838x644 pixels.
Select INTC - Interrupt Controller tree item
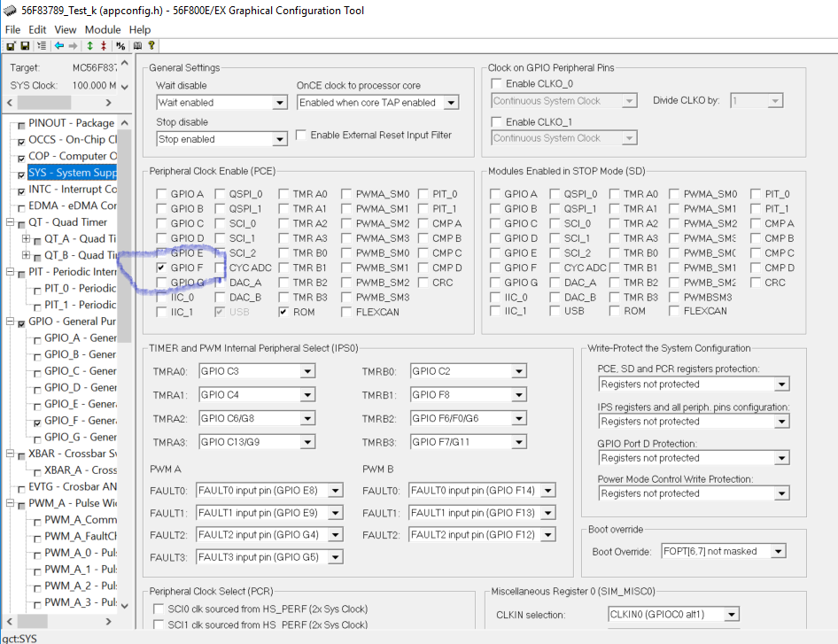[x=72, y=190]
